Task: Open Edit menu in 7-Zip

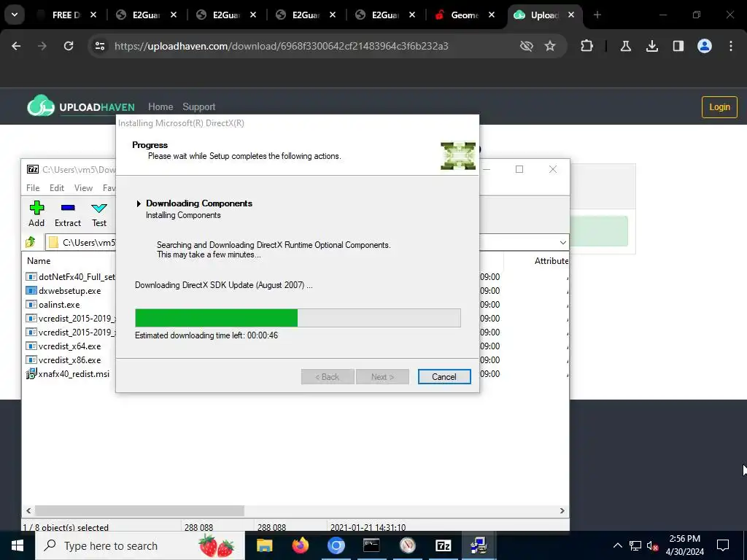Action: (57, 187)
